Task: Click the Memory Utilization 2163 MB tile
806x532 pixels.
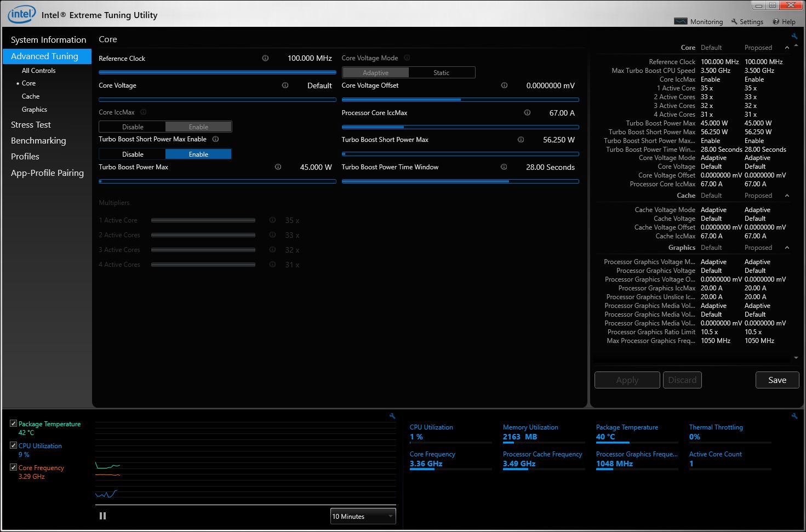Action: pyautogui.click(x=544, y=433)
